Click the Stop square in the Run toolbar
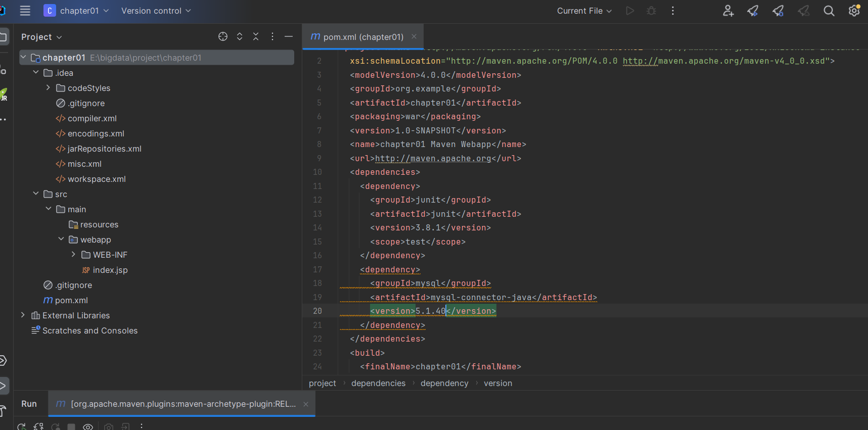868x430 pixels. 71,426
